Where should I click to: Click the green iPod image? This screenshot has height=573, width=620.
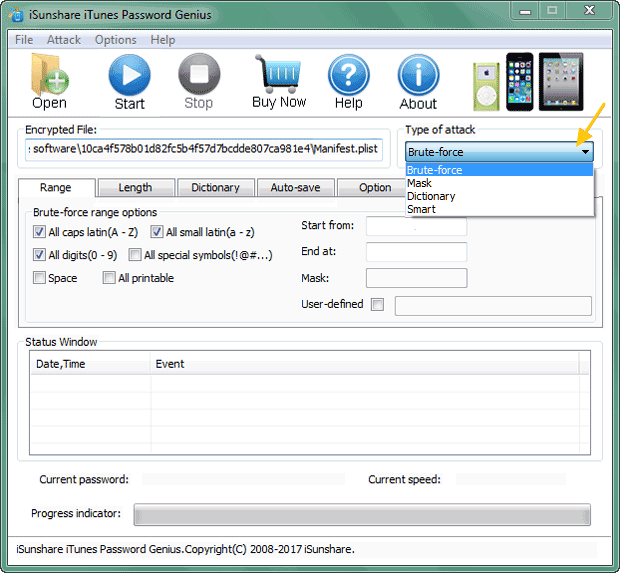[x=486, y=87]
